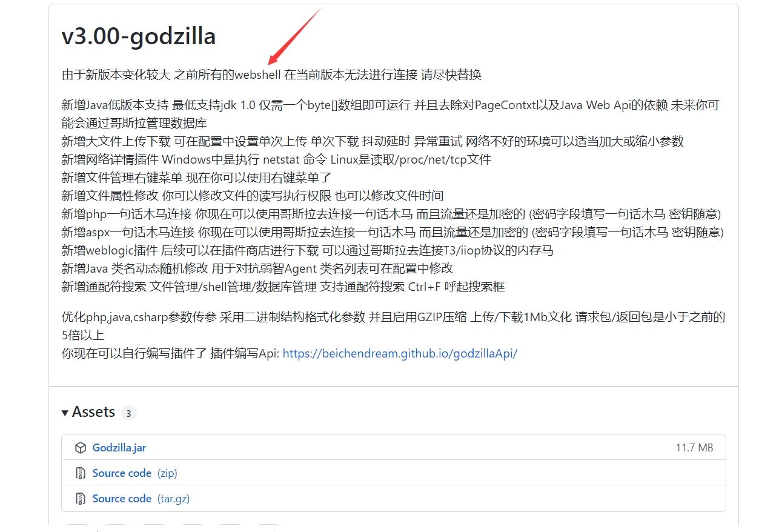Click the line about GZIP compression optimization
Viewport: 759px width, 532px height.
393,326
